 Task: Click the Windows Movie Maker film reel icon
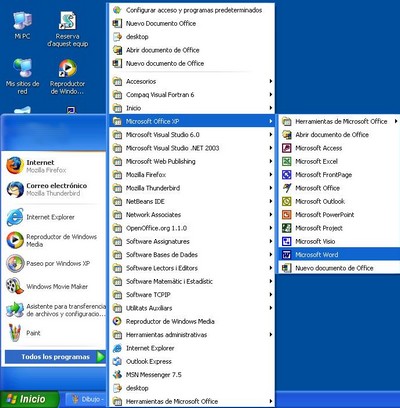(x=15, y=286)
